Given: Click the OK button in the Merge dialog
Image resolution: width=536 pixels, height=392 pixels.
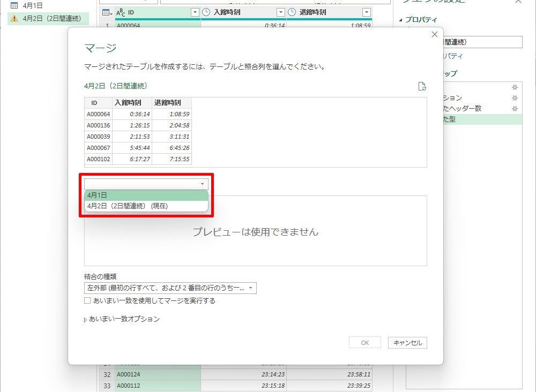Looking at the screenshot, I should point(364,343).
